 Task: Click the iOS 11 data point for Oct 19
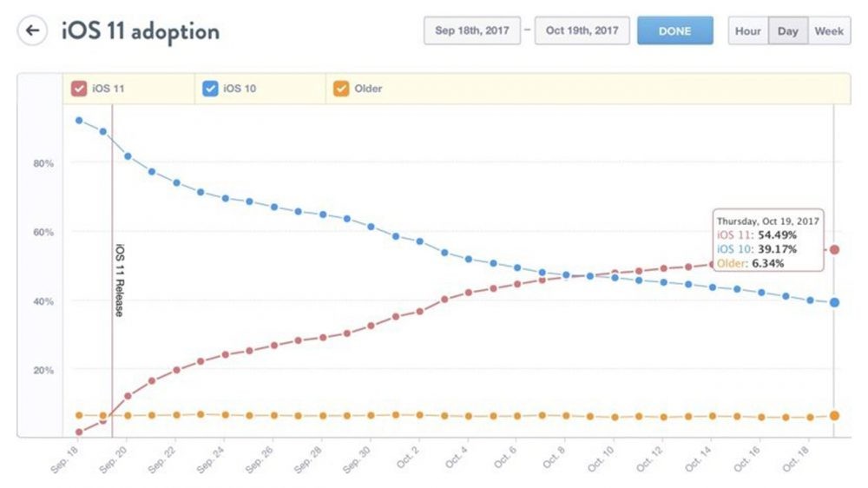click(834, 250)
